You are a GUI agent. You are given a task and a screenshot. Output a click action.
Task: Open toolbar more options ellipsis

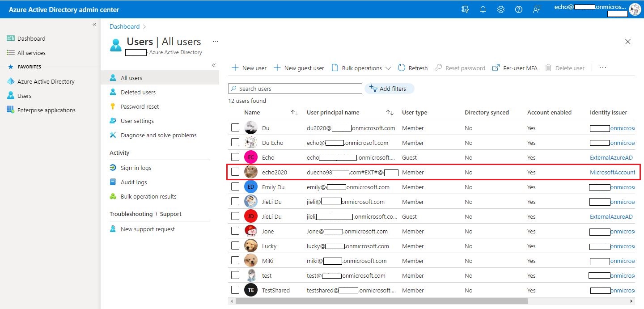tap(603, 68)
